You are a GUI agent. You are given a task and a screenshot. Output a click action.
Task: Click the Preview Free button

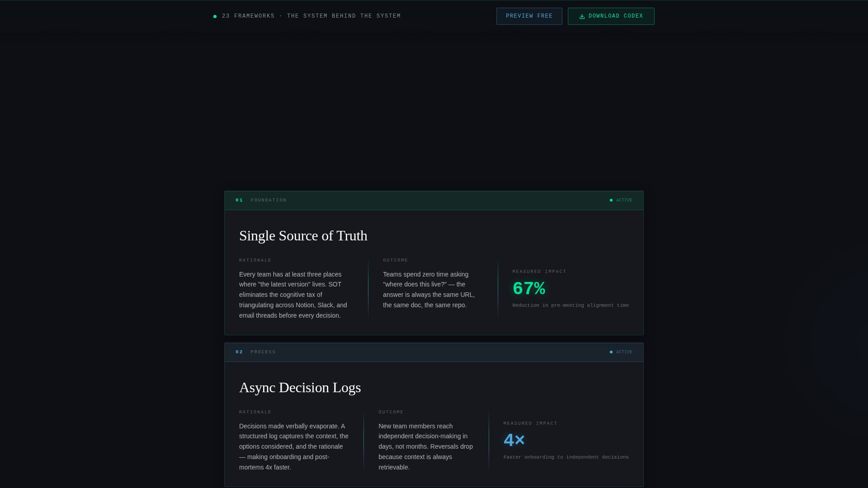click(529, 16)
